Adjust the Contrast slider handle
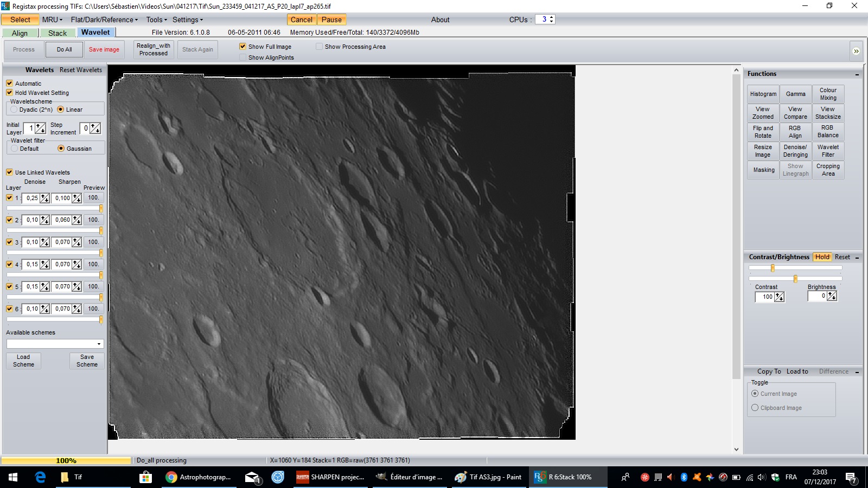This screenshot has width=868, height=488. click(x=773, y=268)
